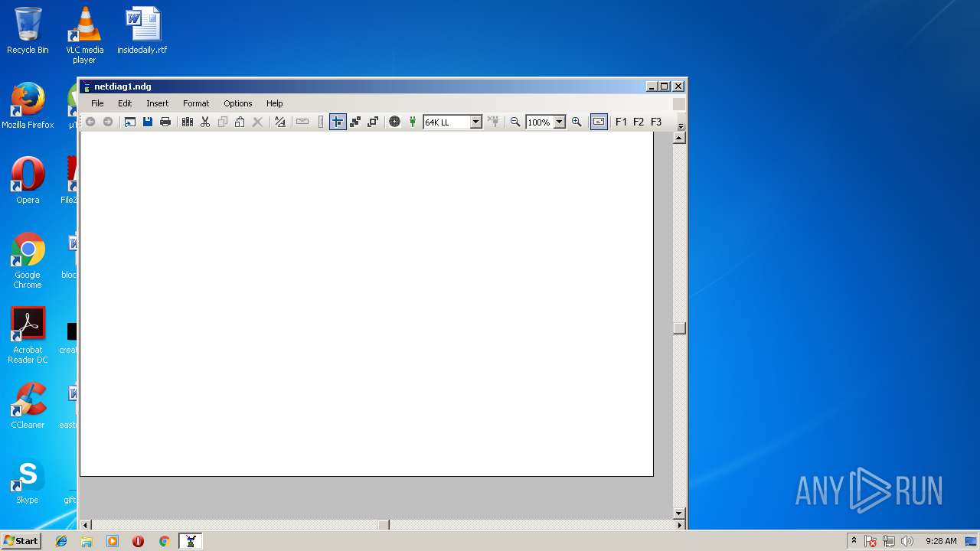This screenshot has height=551, width=980.
Task: Zoom out with the magnifier minus icon
Action: [515, 122]
